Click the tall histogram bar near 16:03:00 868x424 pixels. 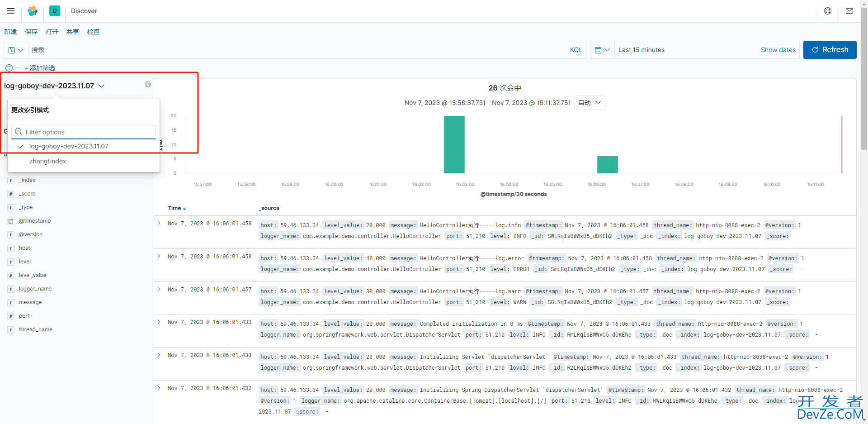(454, 144)
